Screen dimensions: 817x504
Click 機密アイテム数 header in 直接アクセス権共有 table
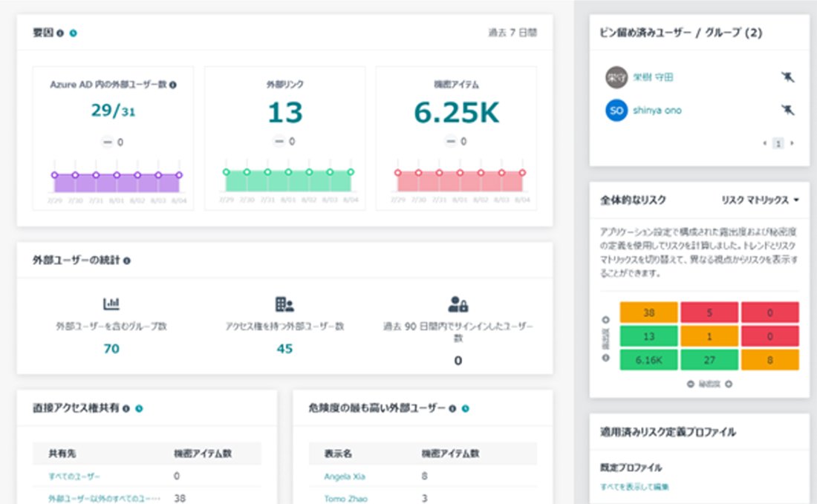pyautogui.click(x=203, y=454)
